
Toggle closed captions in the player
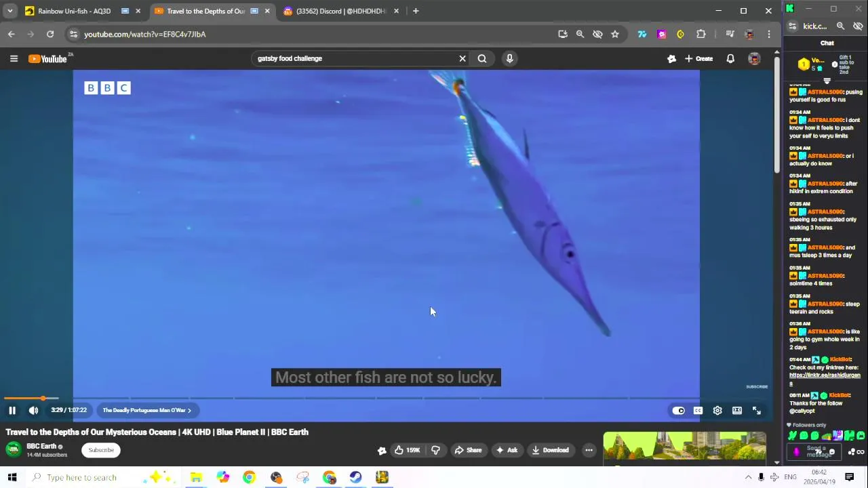click(698, 410)
